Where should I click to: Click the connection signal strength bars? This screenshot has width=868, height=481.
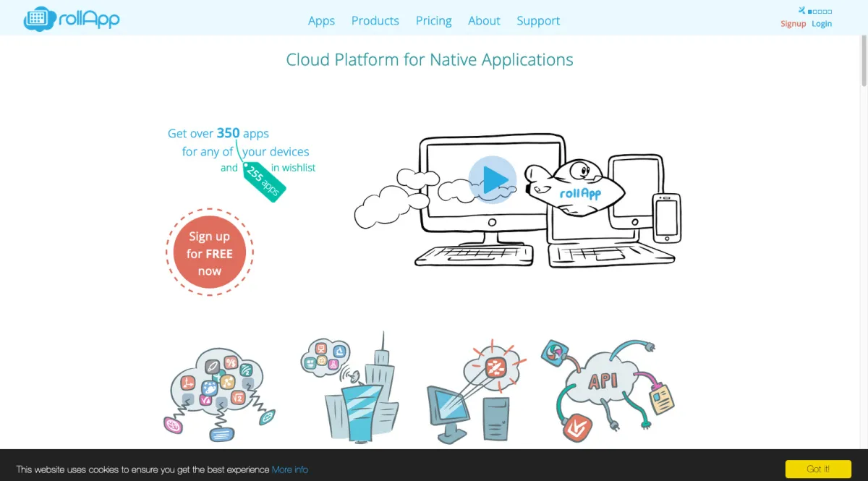click(x=820, y=12)
